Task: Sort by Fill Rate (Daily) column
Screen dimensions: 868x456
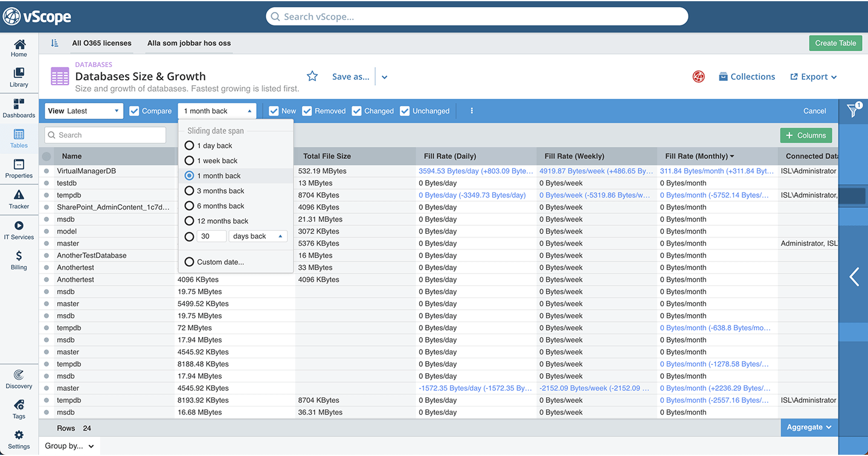Action: pos(449,156)
